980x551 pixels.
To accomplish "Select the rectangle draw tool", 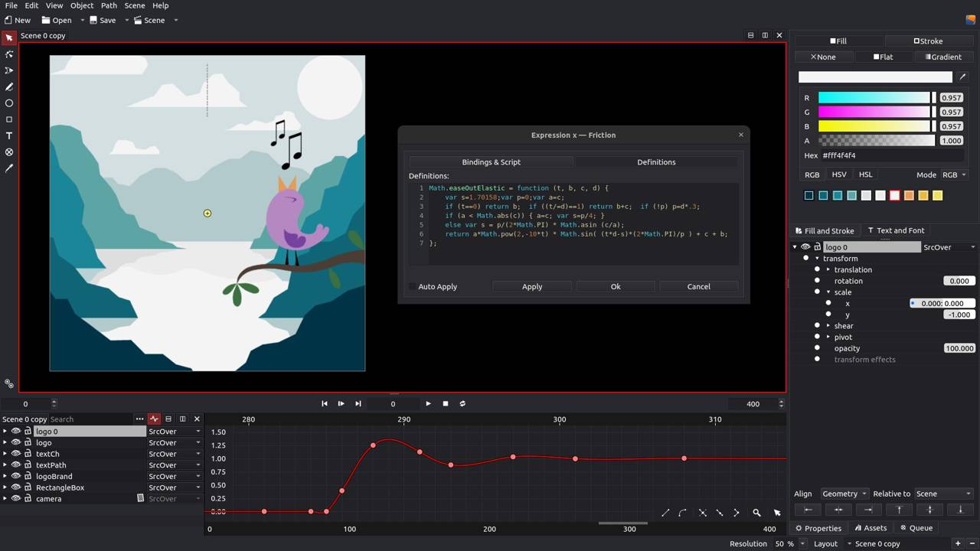I will click(x=9, y=119).
